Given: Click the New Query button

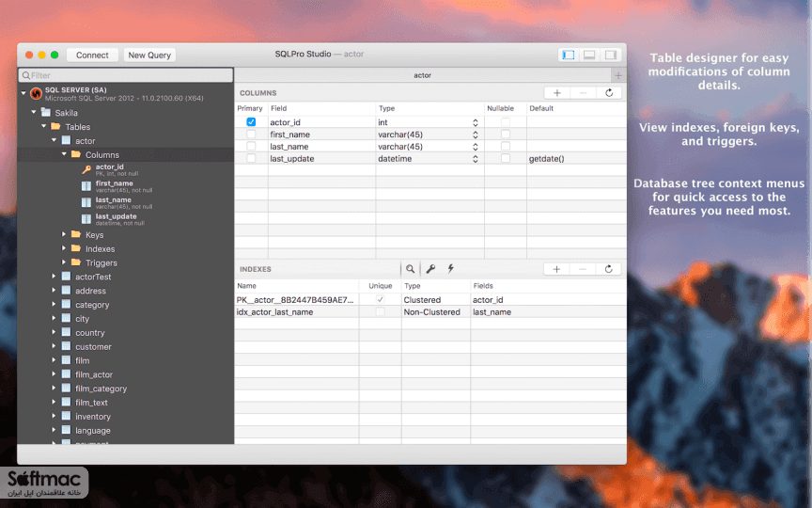Looking at the screenshot, I should tap(149, 55).
